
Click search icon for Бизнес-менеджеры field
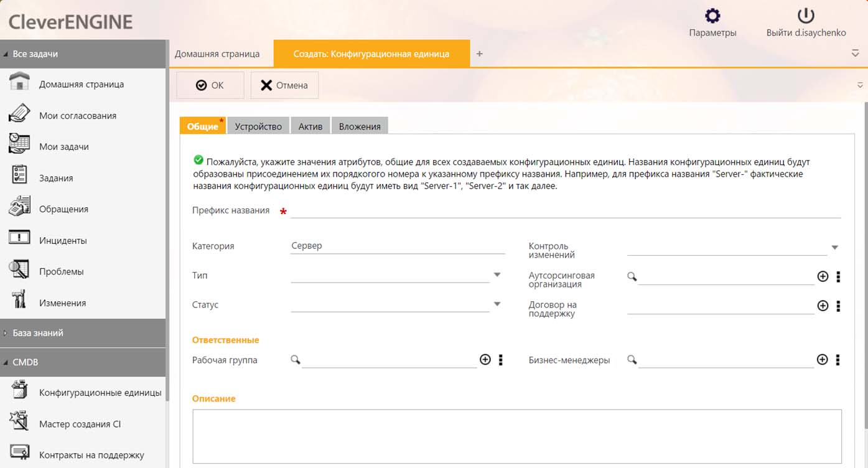click(x=632, y=360)
